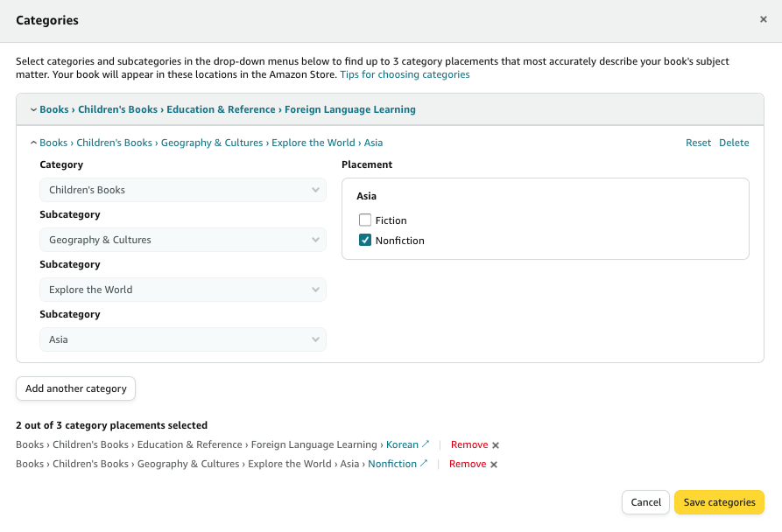The image size is (782, 532).
Task: Open the Children's Books category dropdown
Action: tap(183, 190)
